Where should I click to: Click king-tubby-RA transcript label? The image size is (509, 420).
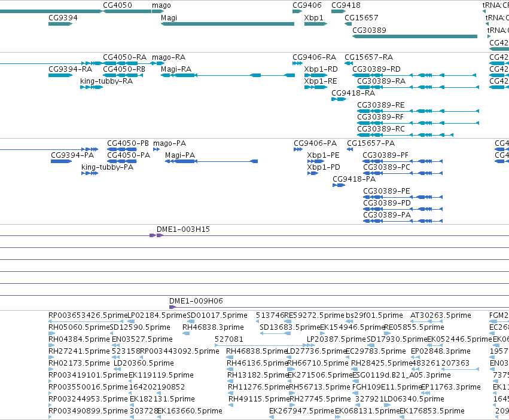(106, 81)
